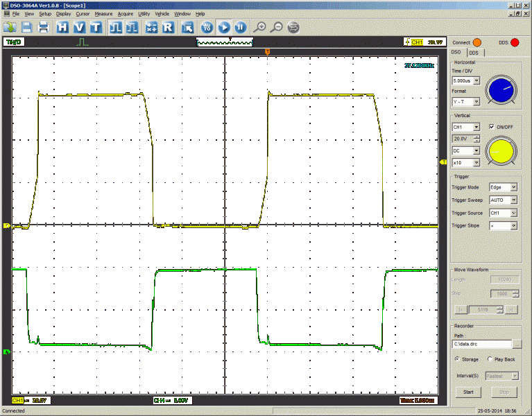
Task: Click the blue horizontal time knob
Action: pos(501,89)
